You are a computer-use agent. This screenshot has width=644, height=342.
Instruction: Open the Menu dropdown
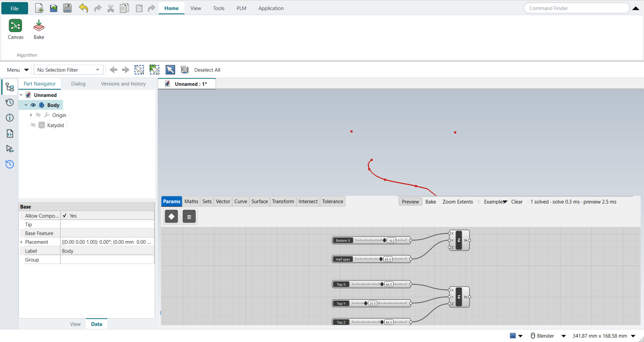click(x=18, y=70)
